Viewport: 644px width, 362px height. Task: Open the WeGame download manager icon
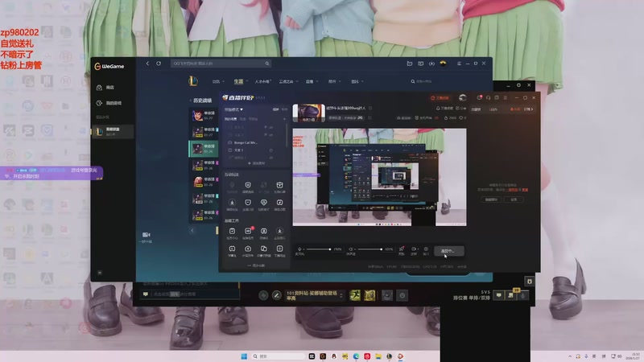click(431, 64)
